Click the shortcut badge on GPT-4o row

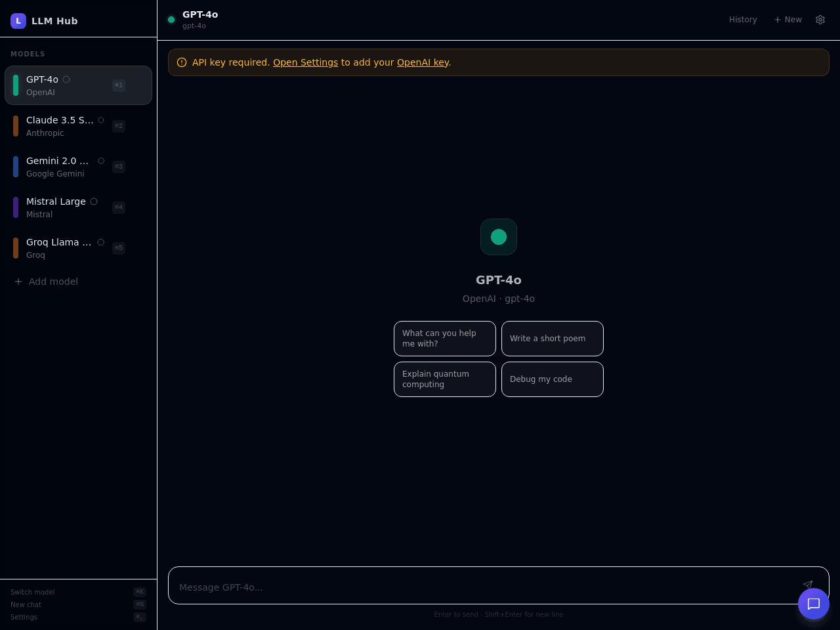(119, 85)
